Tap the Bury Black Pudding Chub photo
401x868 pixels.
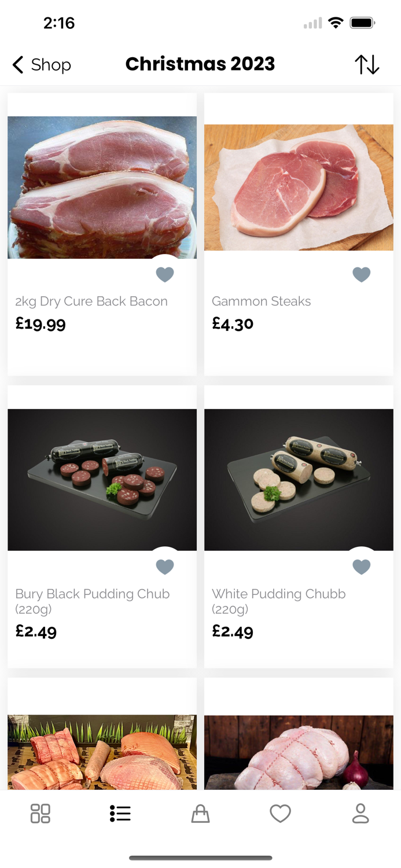click(x=102, y=479)
